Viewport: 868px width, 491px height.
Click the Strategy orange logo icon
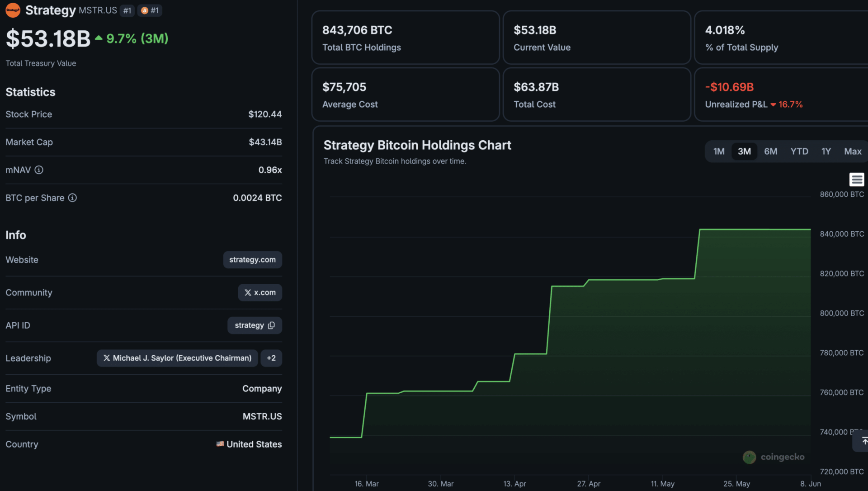[x=13, y=10]
